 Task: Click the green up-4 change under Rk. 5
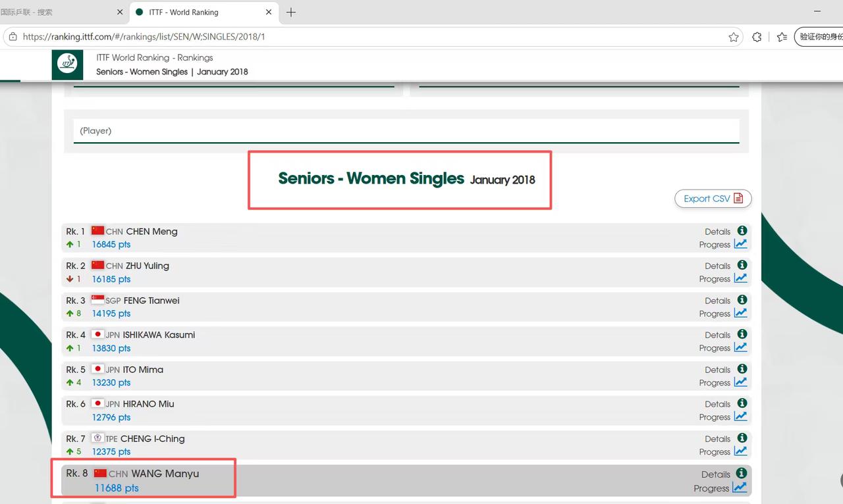[74, 382]
